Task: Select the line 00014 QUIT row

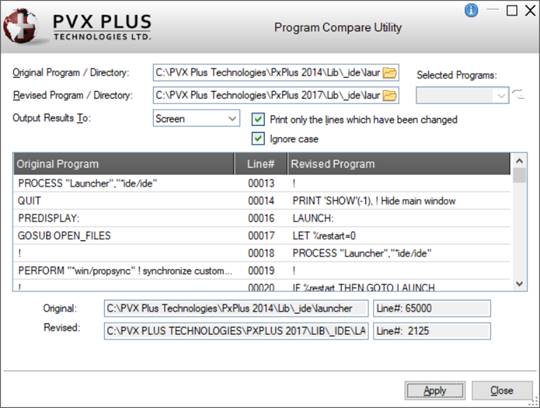Action: pyautogui.click(x=262, y=201)
